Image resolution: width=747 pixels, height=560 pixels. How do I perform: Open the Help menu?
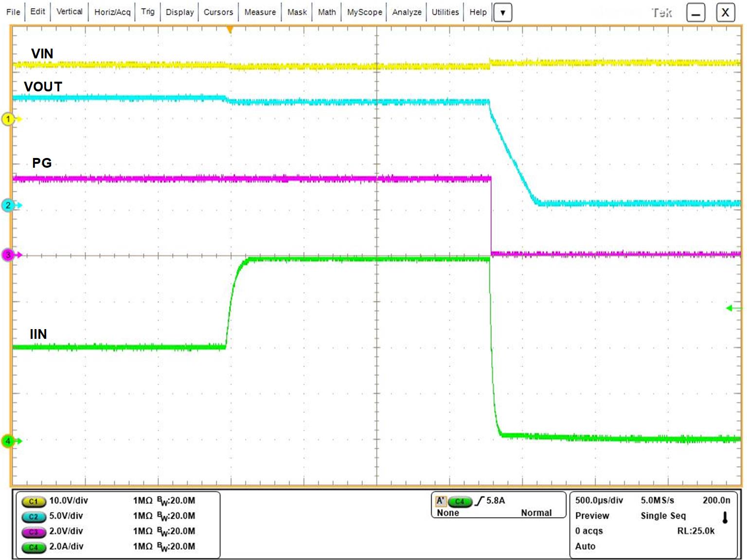tap(478, 12)
